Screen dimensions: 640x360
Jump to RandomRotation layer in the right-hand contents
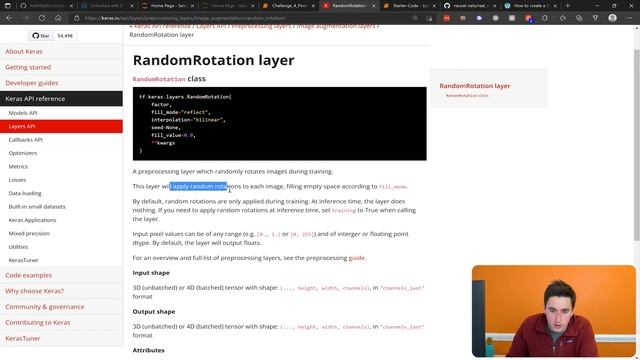coord(475,86)
